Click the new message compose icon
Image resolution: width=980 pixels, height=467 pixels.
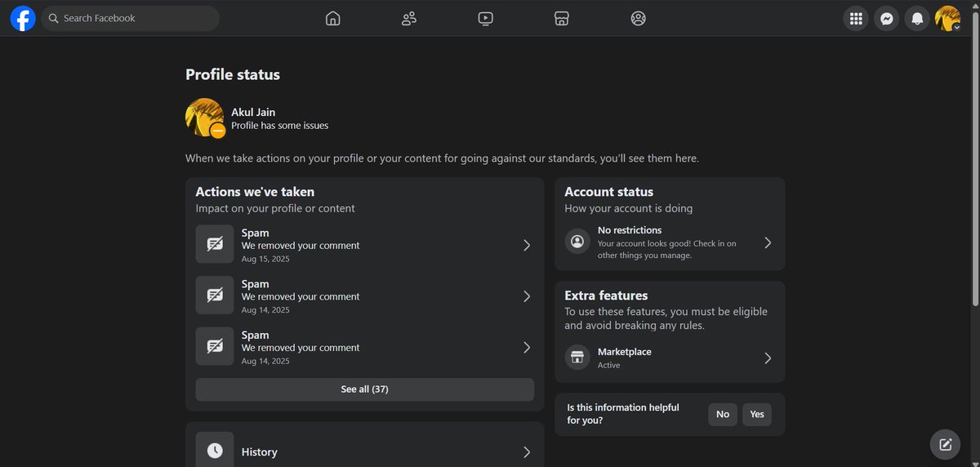(x=946, y=444)
